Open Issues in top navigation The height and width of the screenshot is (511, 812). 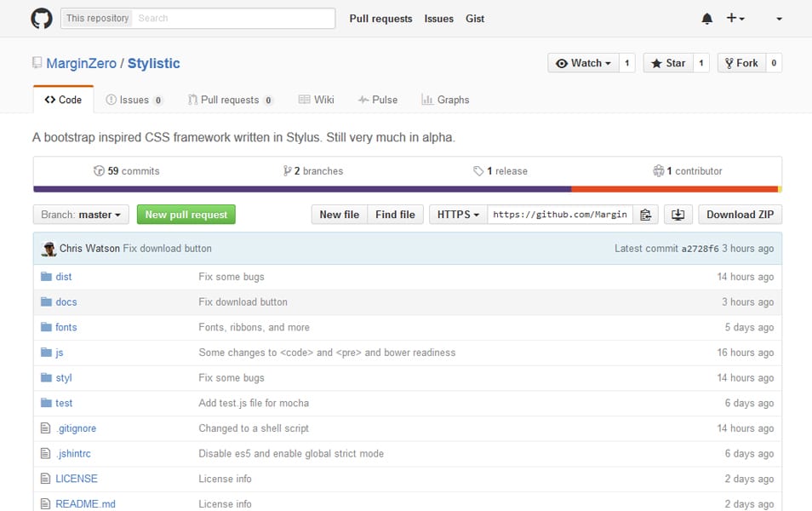tap(438, 19)
